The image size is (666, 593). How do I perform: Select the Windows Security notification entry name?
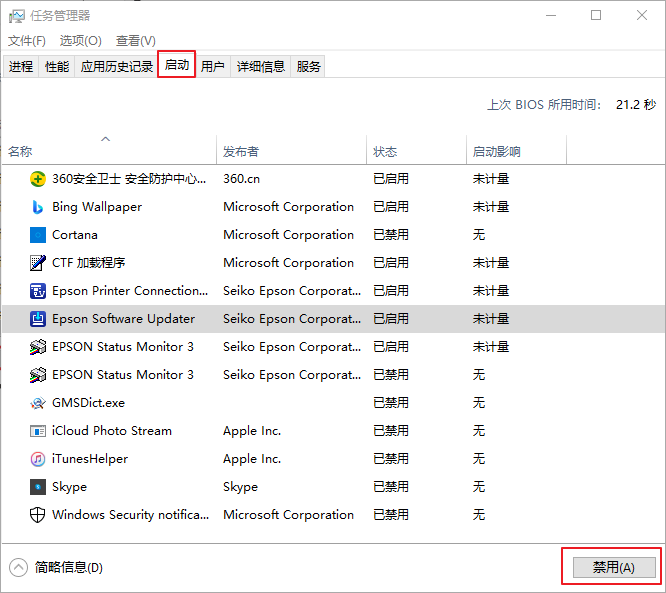coord(130,515)
